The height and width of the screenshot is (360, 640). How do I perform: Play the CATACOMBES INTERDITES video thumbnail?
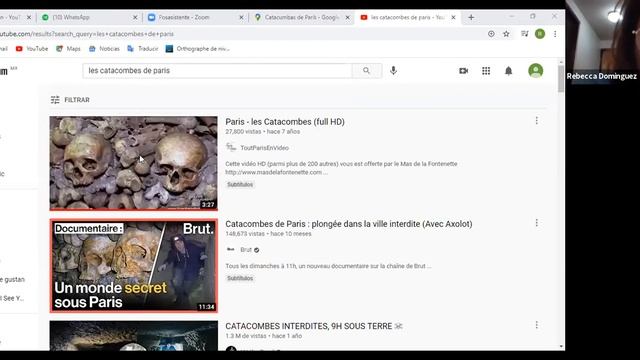[133, 336]
